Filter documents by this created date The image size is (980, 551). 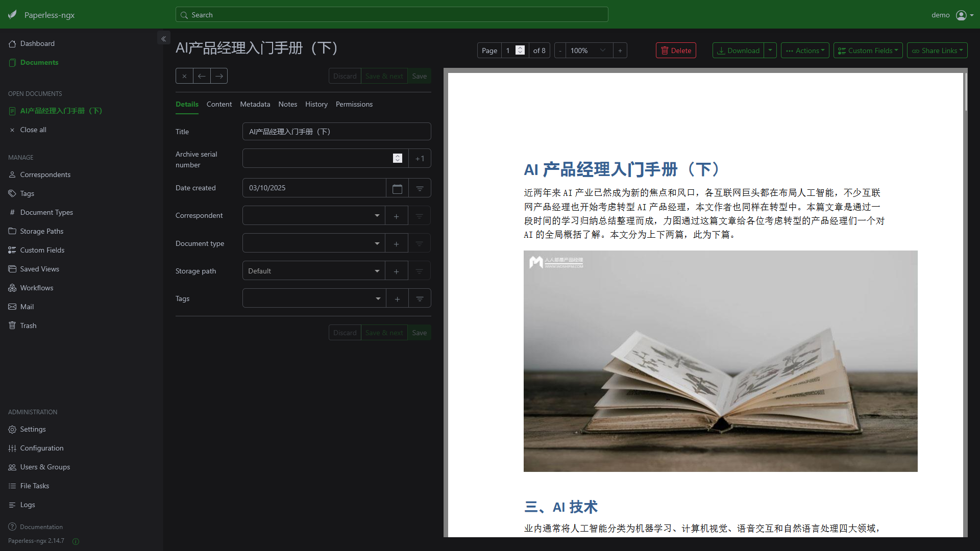click(x=420, y=188)
